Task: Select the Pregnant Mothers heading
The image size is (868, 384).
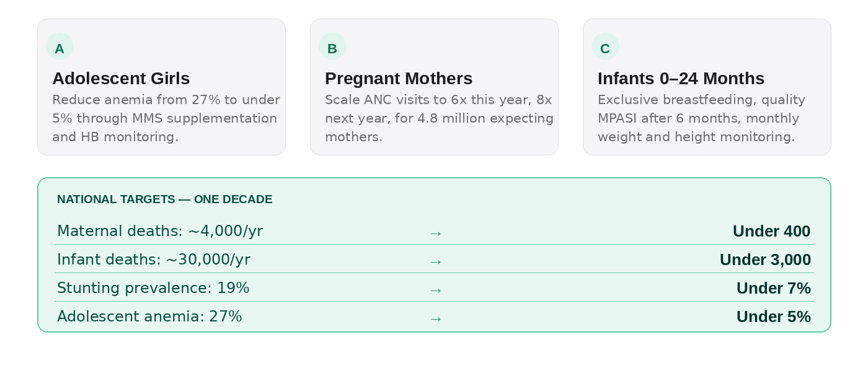Action: point(399,79)
